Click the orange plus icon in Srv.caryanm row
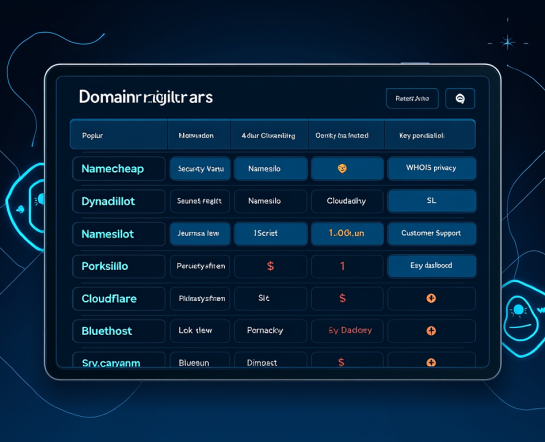Screen dimensions: 545x442 point(431,362)
